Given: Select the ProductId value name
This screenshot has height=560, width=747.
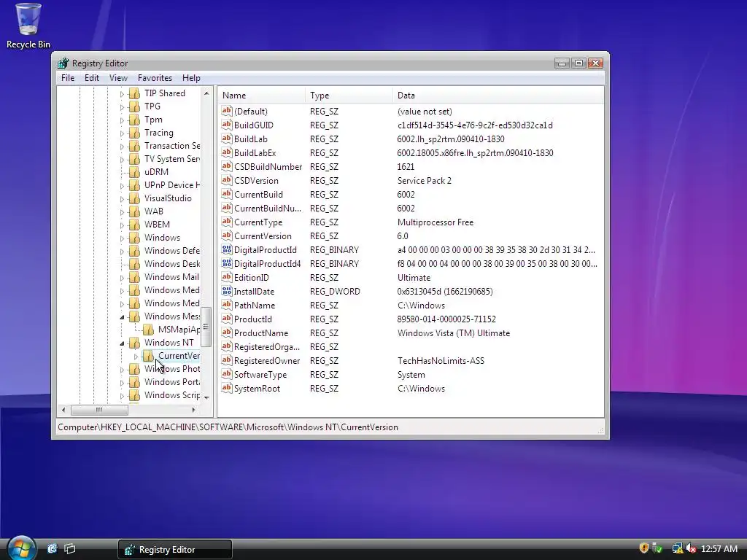Looking at the screenshot, I should tap(252, 319).
